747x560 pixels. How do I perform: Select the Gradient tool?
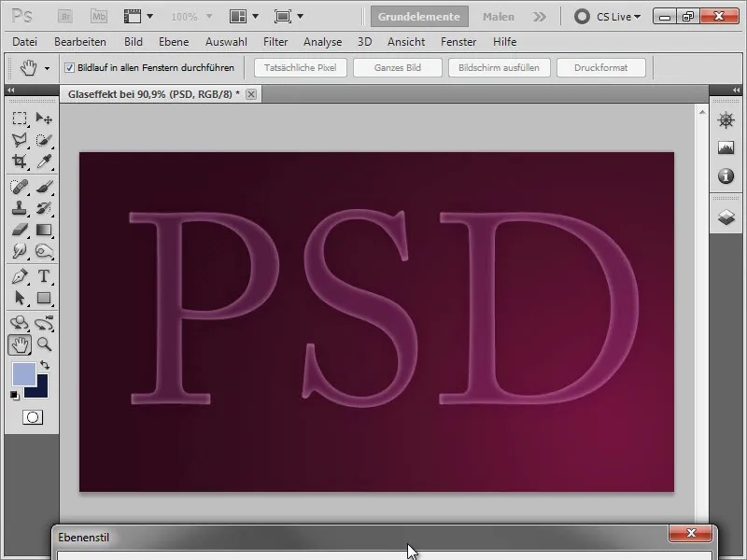click(x=44, y=230)
